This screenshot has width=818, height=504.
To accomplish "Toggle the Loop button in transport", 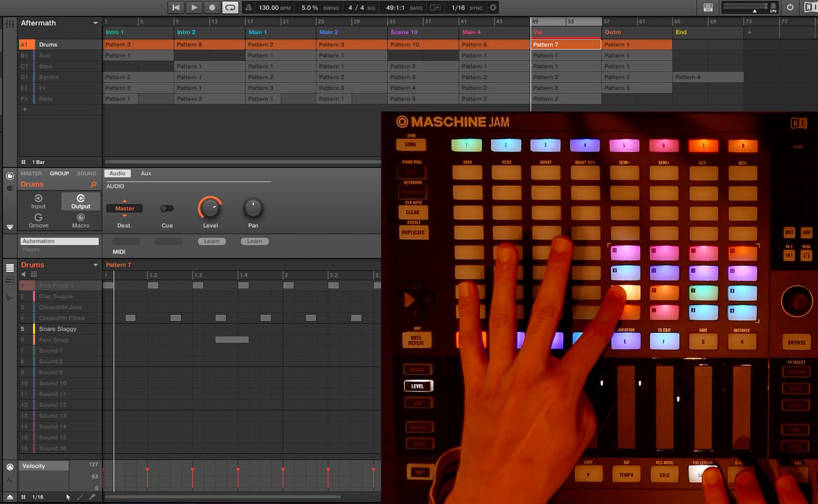I will pos(230,7).
